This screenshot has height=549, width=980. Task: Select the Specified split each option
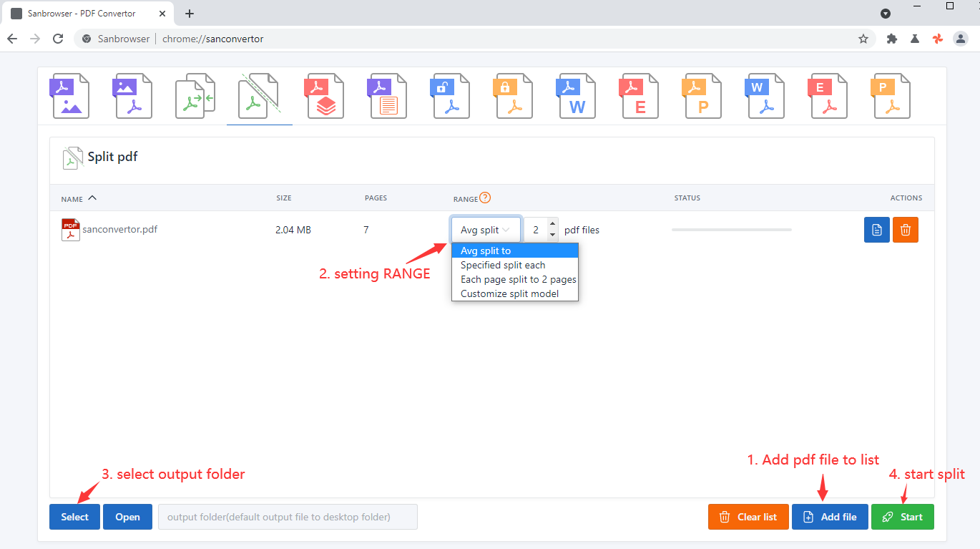tap(503, 265)
